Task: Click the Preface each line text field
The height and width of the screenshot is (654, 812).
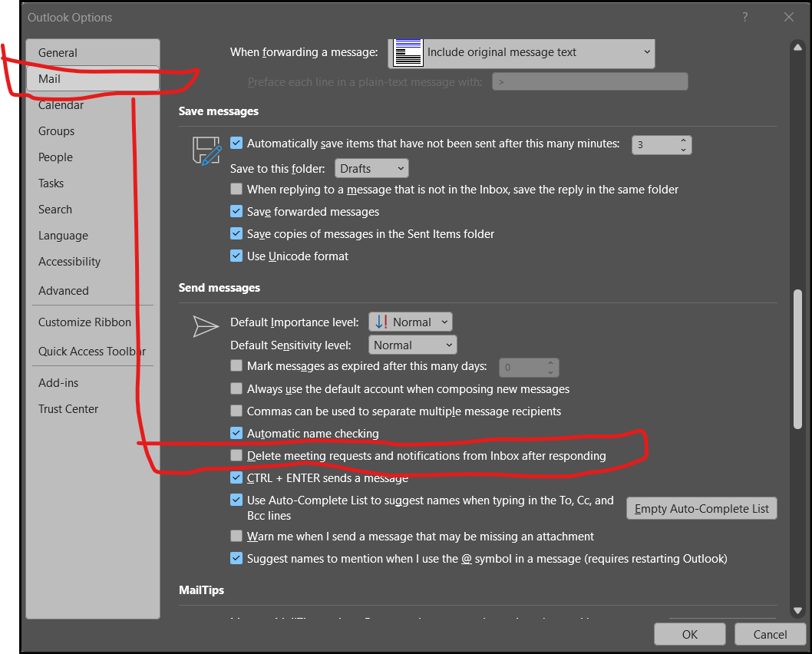Action: (x=590, y=82)
